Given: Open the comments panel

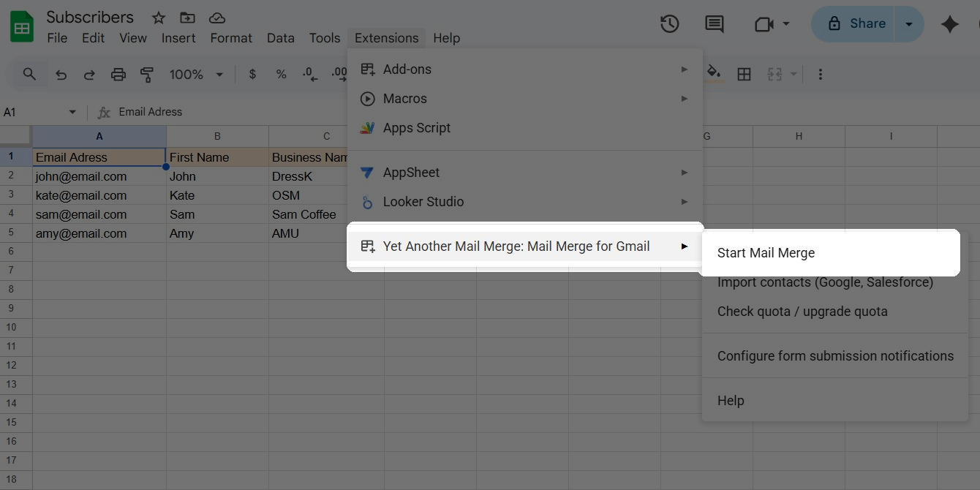Looking at the screenshot, I should click(714, 23).
